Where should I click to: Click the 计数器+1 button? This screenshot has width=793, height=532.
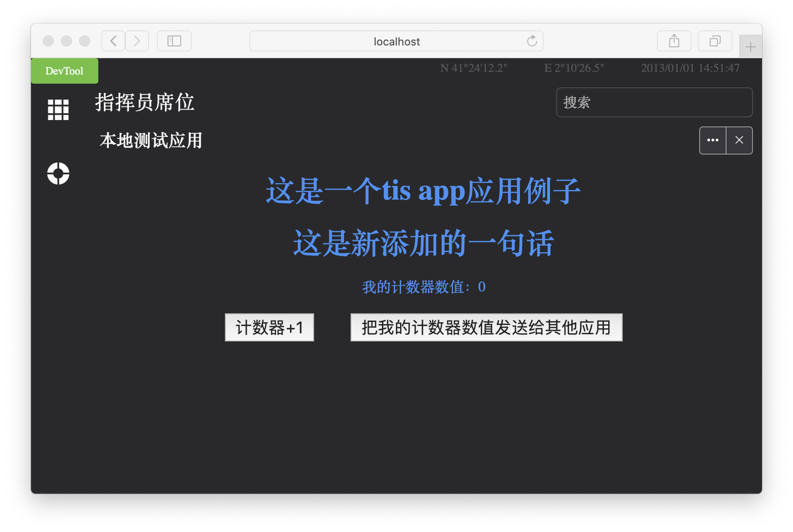[x=269, y=327]
